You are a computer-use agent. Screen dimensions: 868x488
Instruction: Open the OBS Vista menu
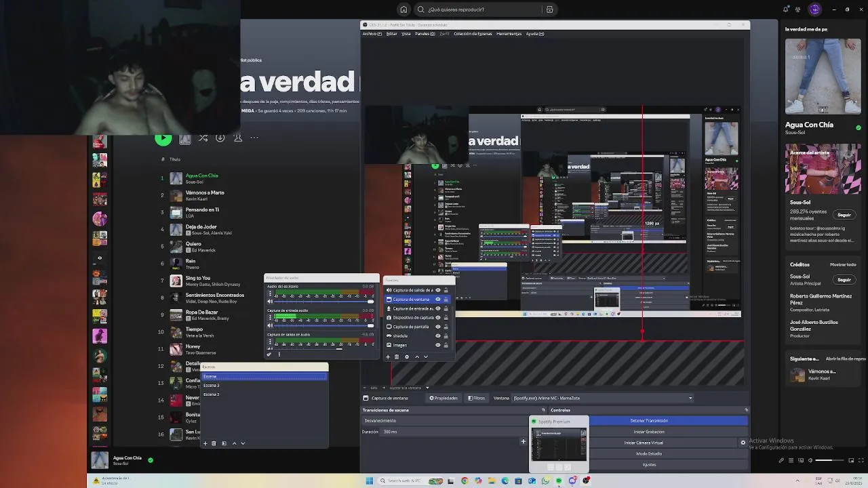(406, 34)
